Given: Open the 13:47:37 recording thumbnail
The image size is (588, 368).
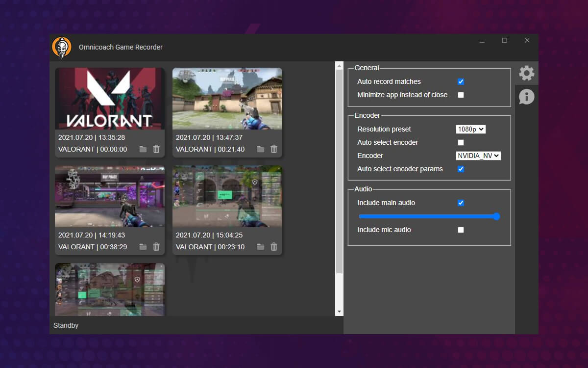Looking at the screenshot, I should point(227,99).
